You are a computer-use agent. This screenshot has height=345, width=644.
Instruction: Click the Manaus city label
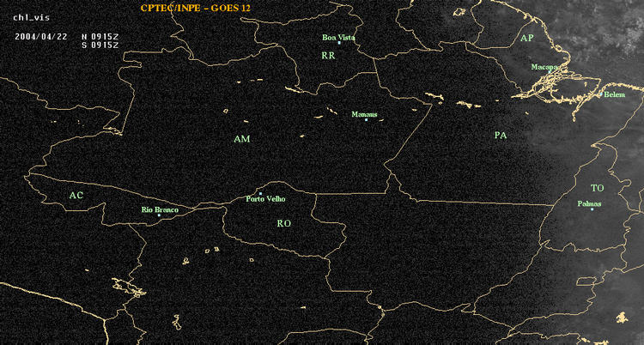point(364,115)
